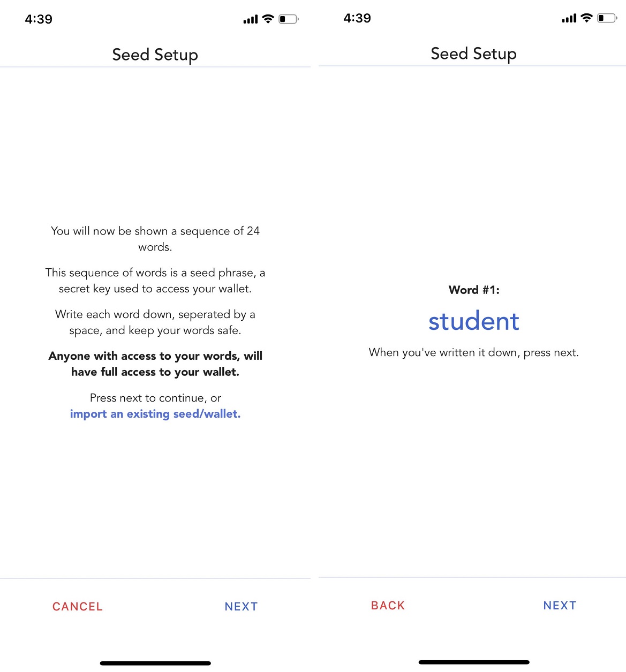Tap the bold wallet access warning text
Viewport: 626px width, 672px height.
[155, 364]
